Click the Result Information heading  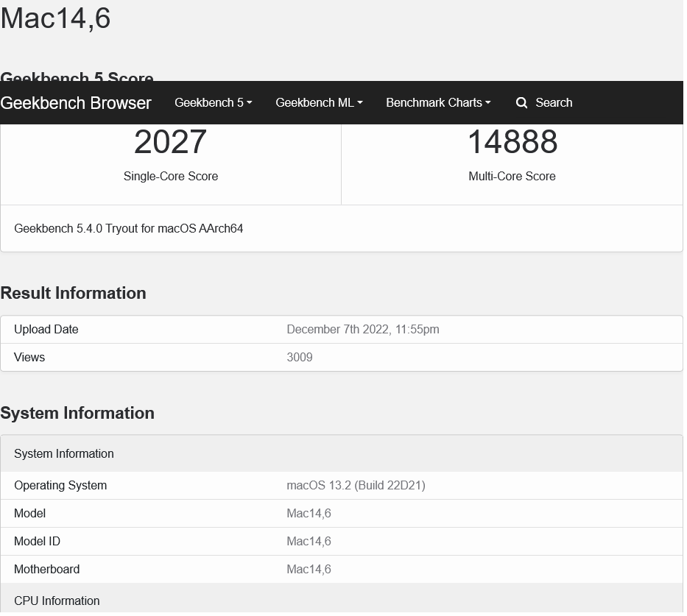(x=73, y=294)
